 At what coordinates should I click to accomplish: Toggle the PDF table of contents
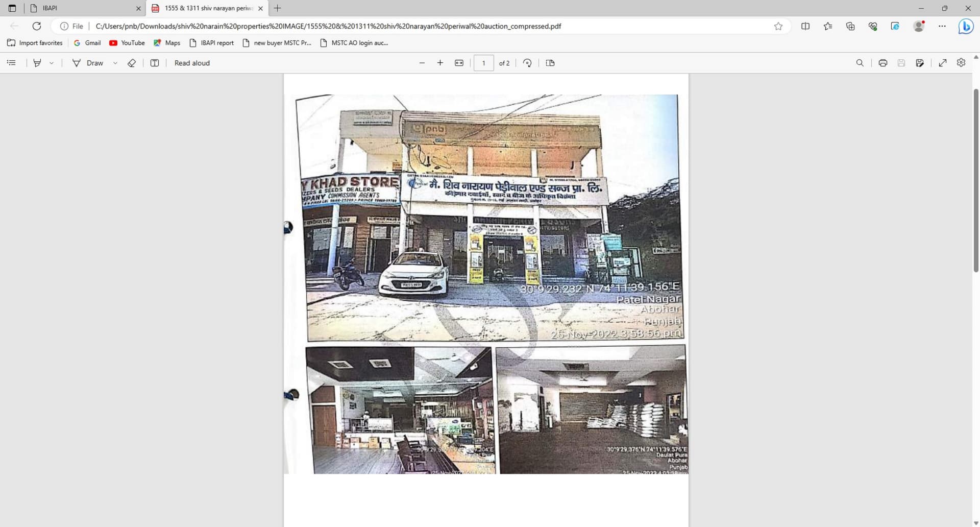click(11, 63)
